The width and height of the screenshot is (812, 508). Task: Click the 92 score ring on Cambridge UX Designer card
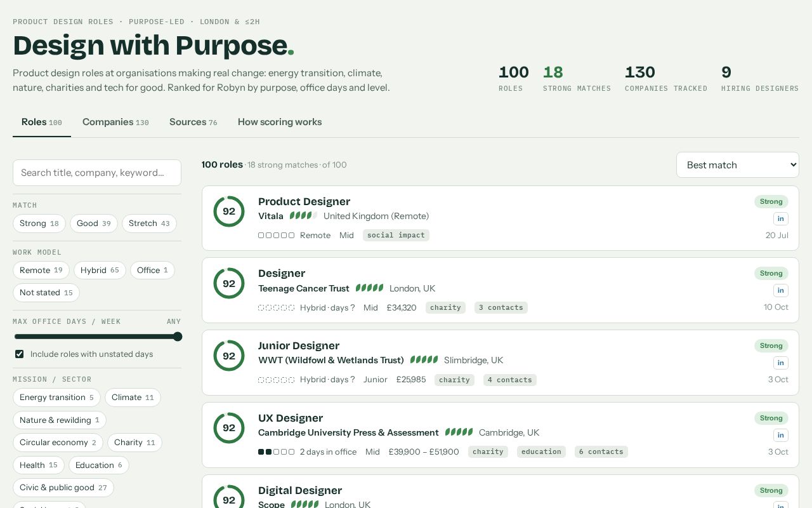point(229,427)
